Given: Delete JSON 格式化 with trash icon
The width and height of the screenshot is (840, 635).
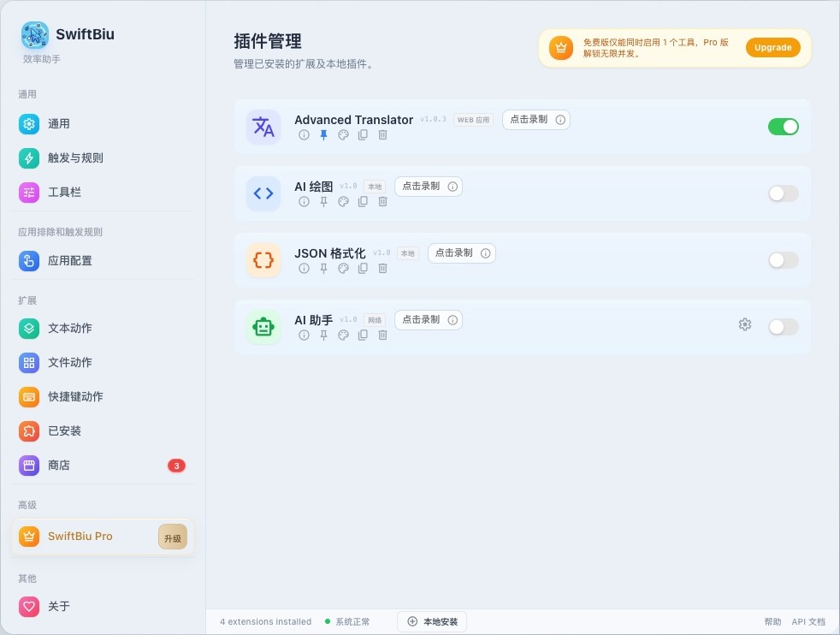Looking at the screenshot, I should (382, 269).
